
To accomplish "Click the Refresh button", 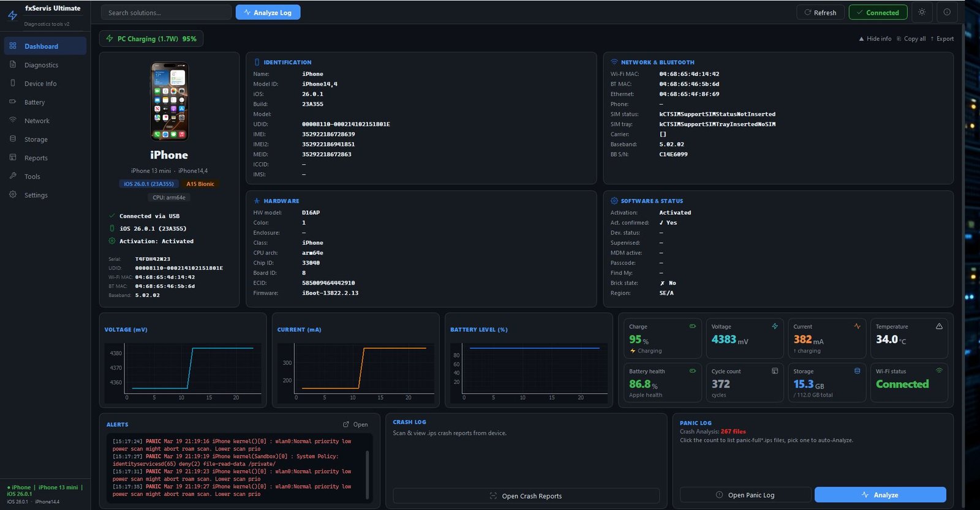I will (x=820, y=12).
